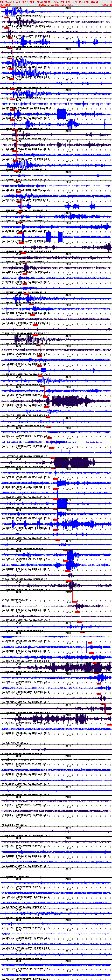Select the UW RNO EHZ trace label

pos(25,118)
